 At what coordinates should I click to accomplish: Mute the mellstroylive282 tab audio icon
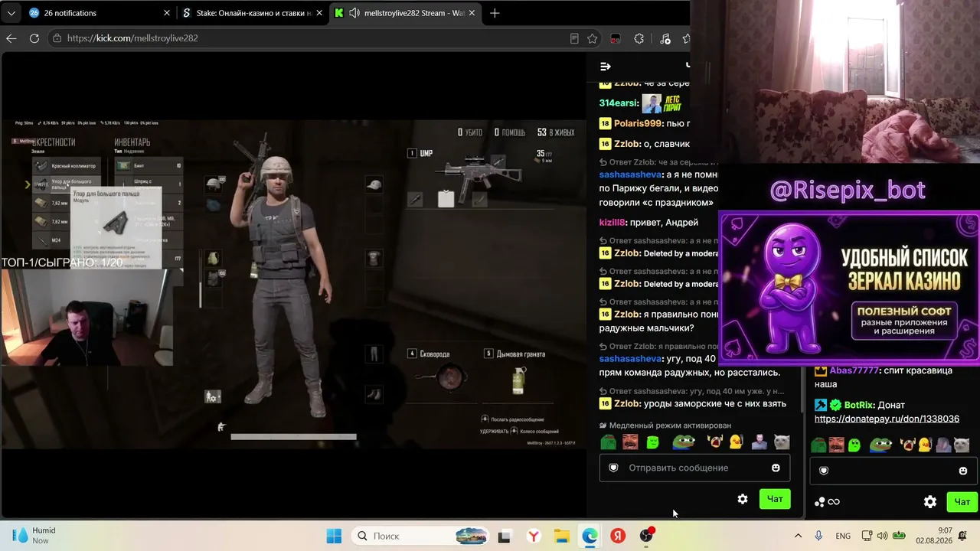tap(354, 13)
